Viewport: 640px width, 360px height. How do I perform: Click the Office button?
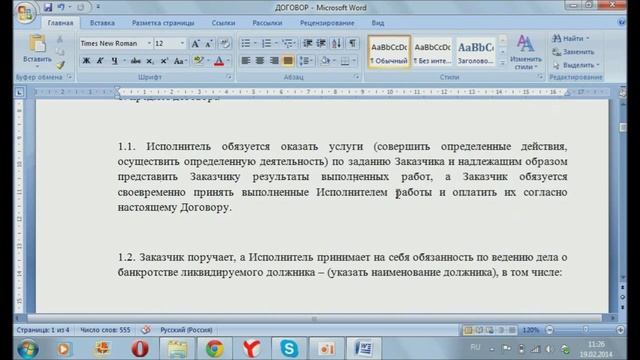[x=24, y=13]
